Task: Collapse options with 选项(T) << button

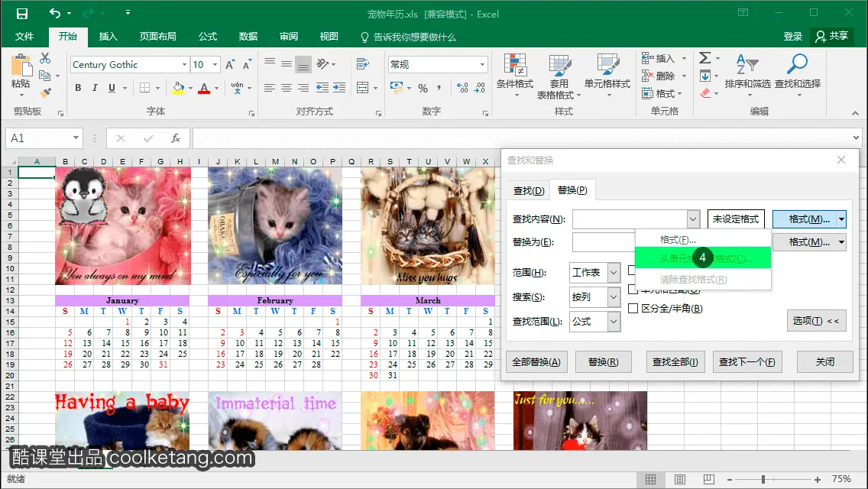Action: (817, 321)
